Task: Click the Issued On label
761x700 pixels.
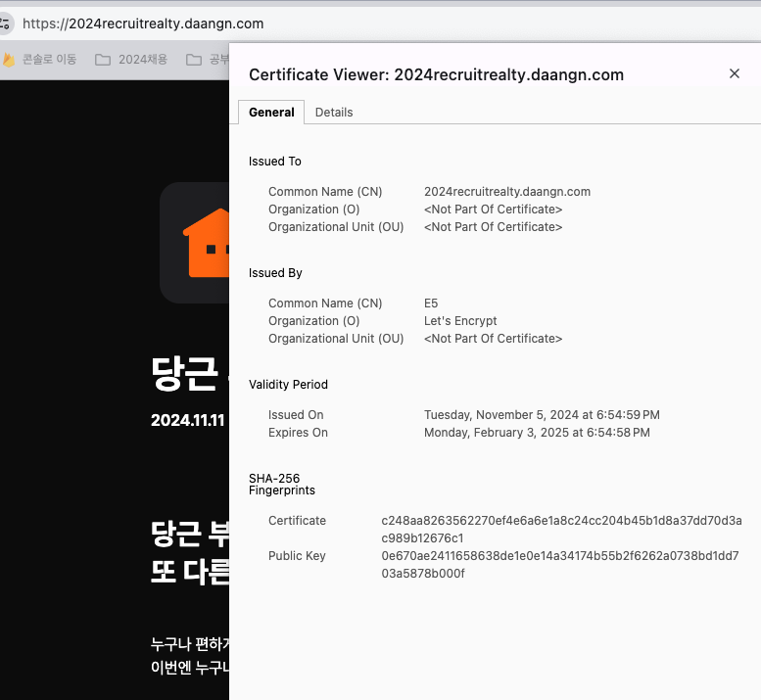Action: [x=296, y=415]
